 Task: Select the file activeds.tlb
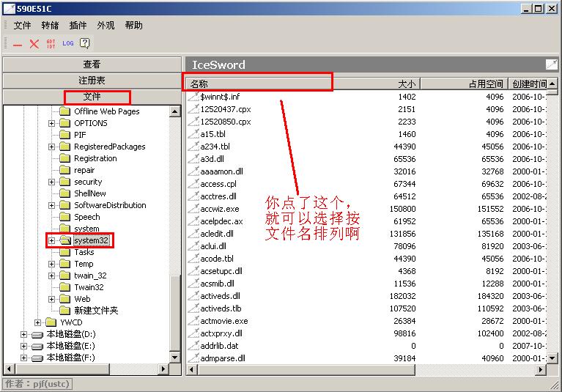[221, 308]
